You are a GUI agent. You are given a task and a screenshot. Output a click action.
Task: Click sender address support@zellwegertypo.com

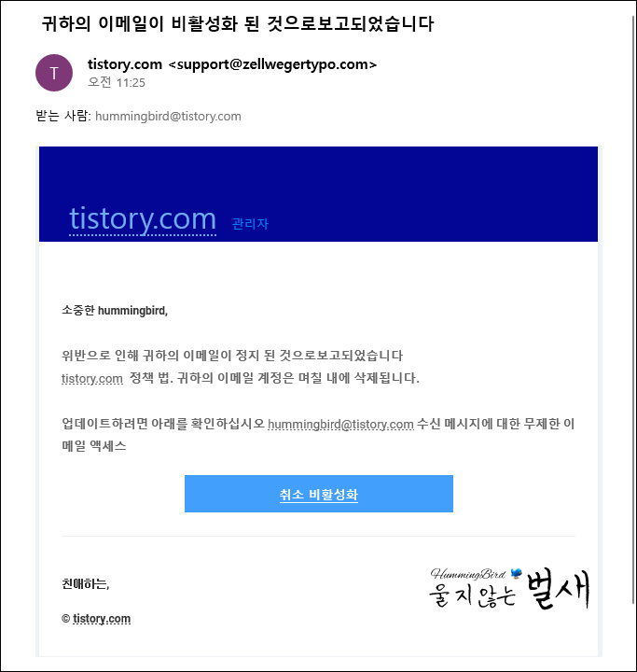[272, 64]
